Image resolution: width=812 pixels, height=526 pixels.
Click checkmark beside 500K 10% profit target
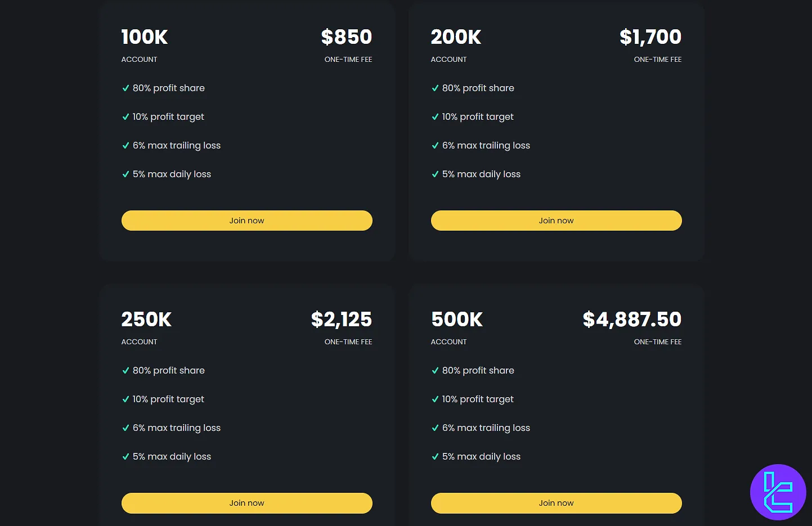pyautogui.click(x=435, y=399)
